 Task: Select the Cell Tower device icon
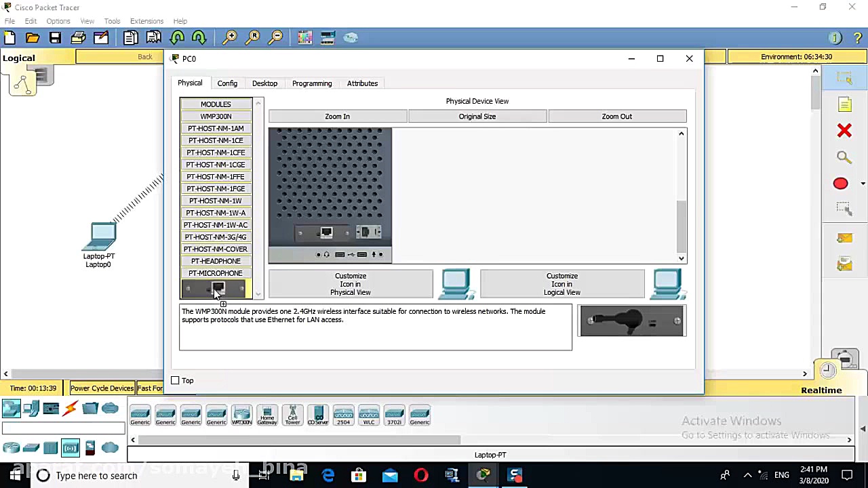click(292, 415)
